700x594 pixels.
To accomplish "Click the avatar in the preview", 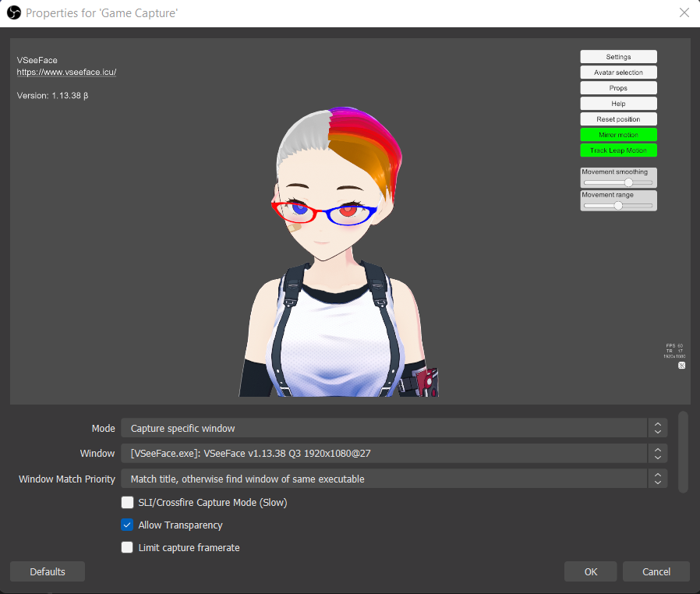I will pyautogui.click(x=338, y=252).
